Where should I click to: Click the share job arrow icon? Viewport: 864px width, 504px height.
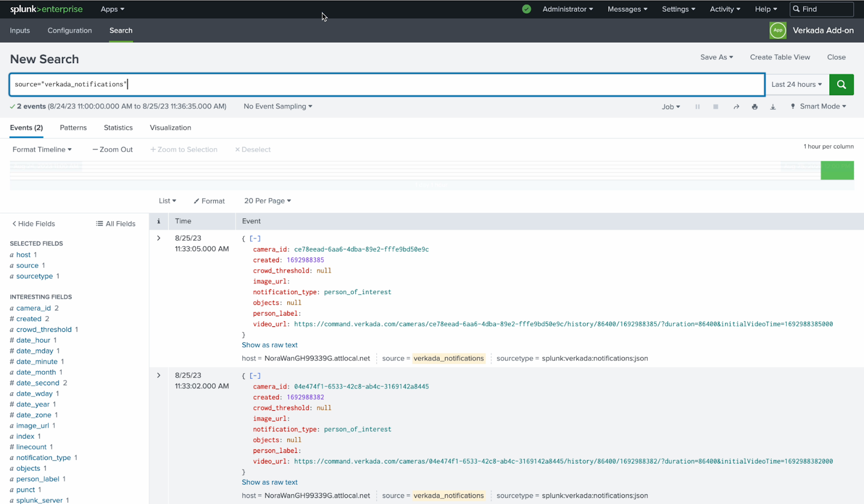(x=736, y=107)
